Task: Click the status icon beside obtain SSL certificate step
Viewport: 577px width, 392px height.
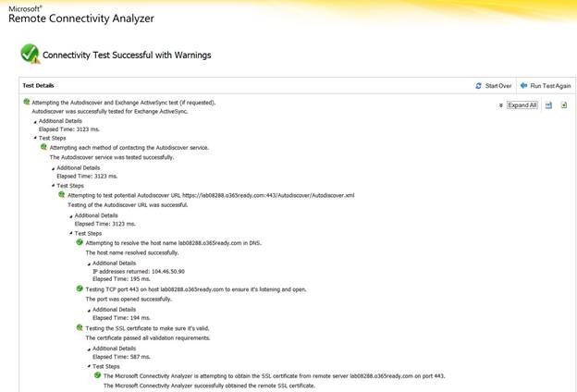Action: (x=97, y=375)
